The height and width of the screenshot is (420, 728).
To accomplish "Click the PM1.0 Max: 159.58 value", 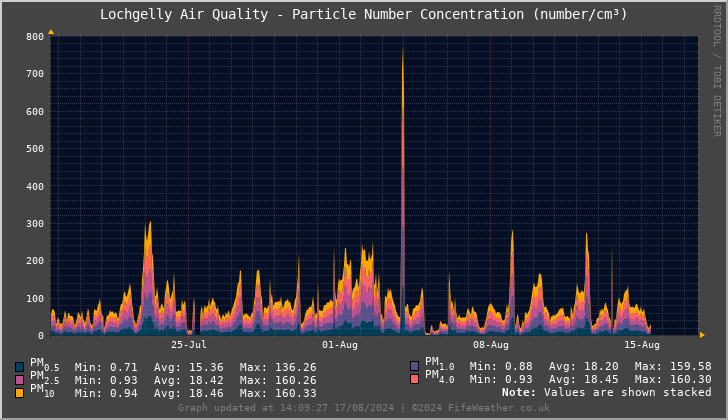I will [673, 366].
